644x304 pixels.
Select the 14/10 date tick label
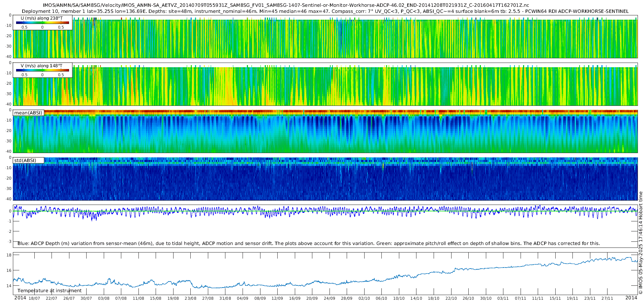(x=416, y=298)
